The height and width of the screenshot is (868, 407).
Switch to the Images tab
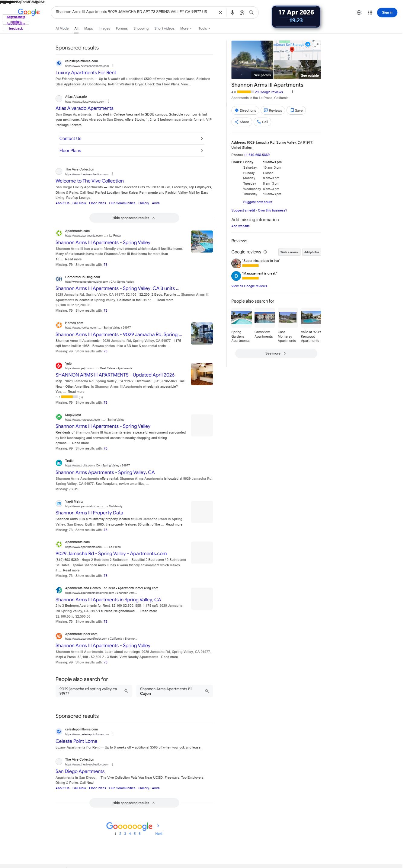pos(104,29)
